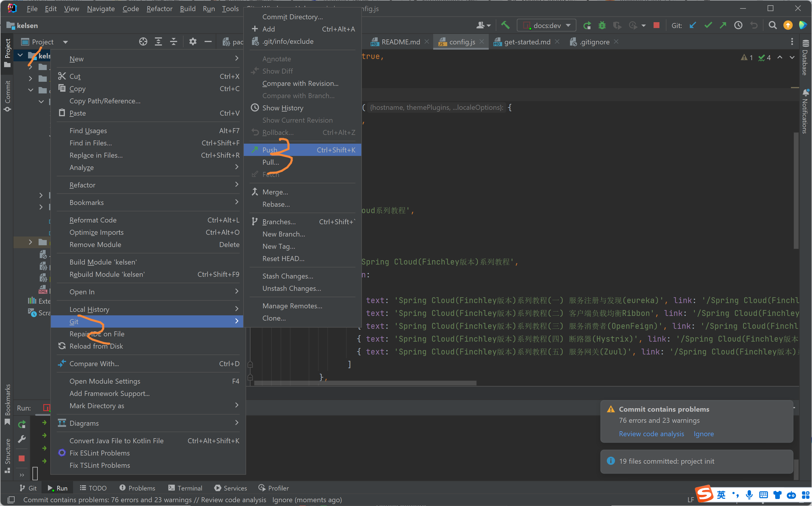812x506 pixels.
Task: Stop the running process in toolbar
Action: pyautogui.click(x=656, y=25)
